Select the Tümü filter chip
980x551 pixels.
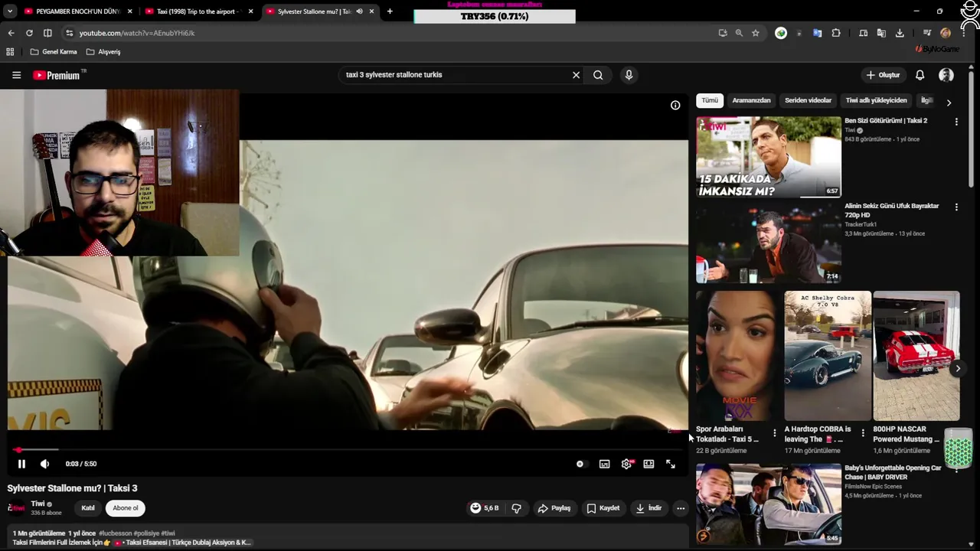[710, 100]
